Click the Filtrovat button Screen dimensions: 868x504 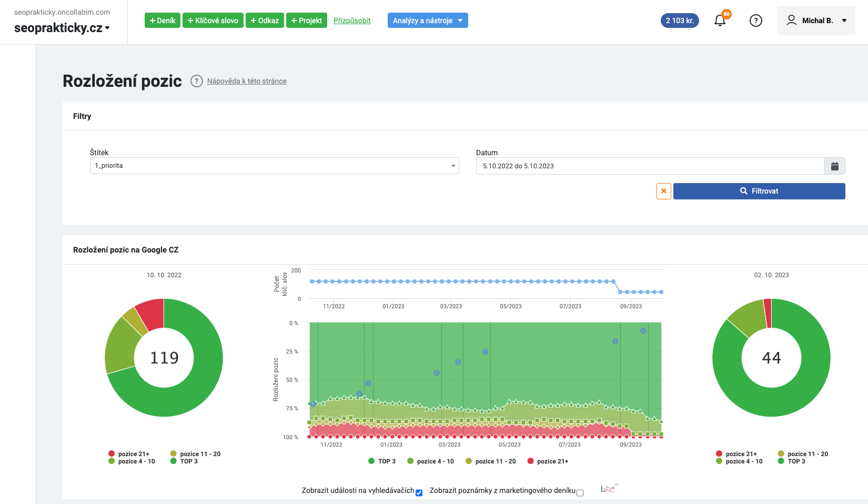pyautogui.click(x=759, y=191)
